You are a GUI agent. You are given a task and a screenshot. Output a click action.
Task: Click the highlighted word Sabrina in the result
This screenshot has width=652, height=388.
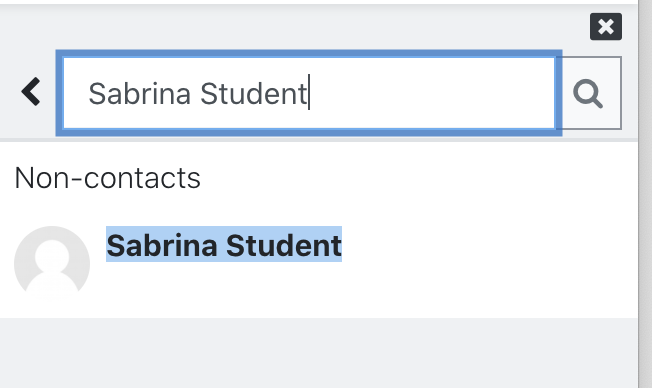162,245
